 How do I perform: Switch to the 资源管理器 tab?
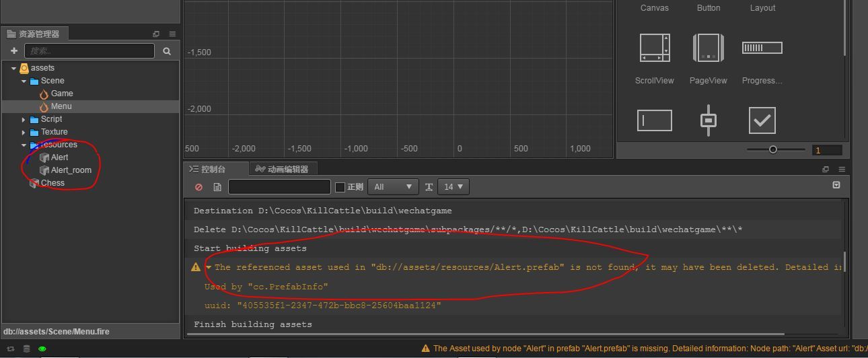(34, 34)
